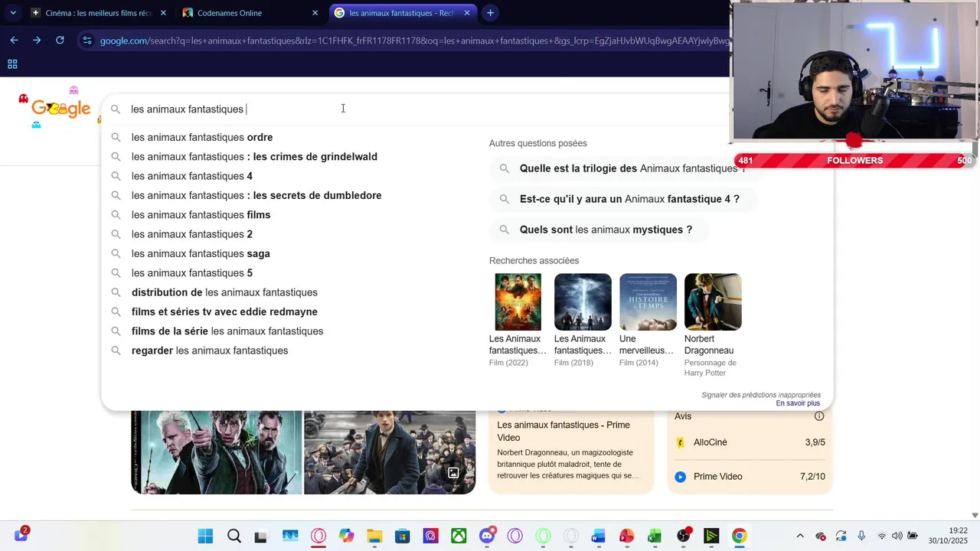Reload the Google search page

point(60,41)
